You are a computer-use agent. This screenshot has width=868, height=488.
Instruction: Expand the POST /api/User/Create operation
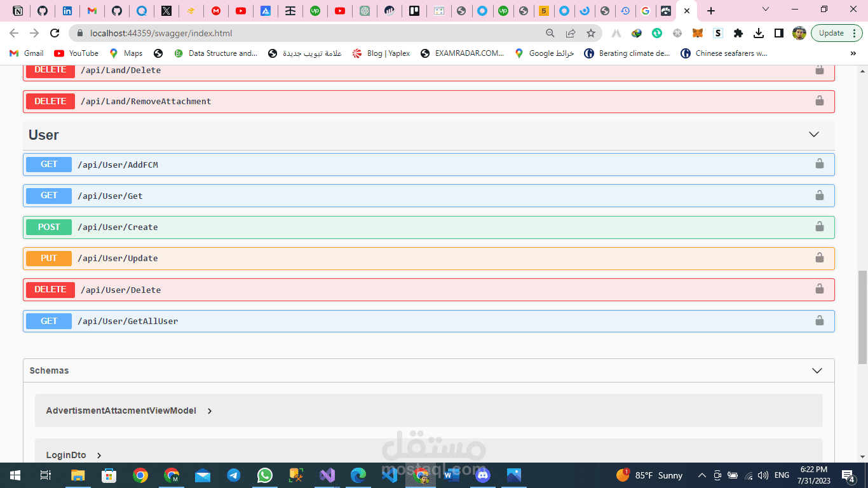click(x=429, y=227)
